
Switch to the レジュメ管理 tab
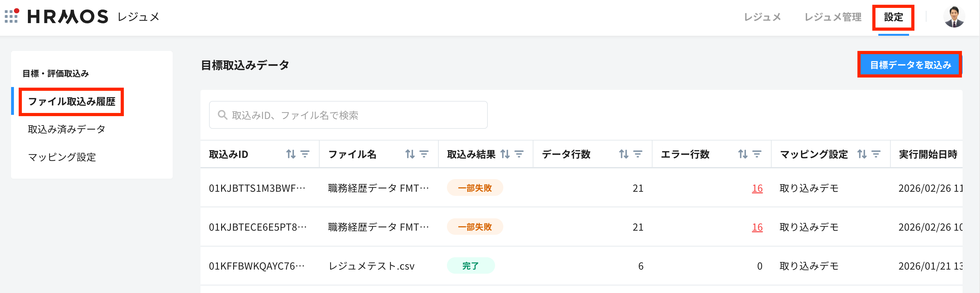click(832, 17)
